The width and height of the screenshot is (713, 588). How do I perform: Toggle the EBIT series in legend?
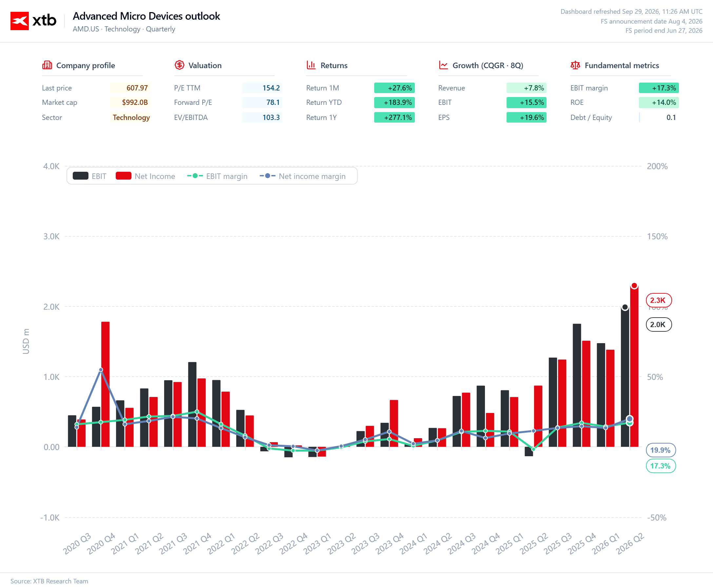pos(90,176)
